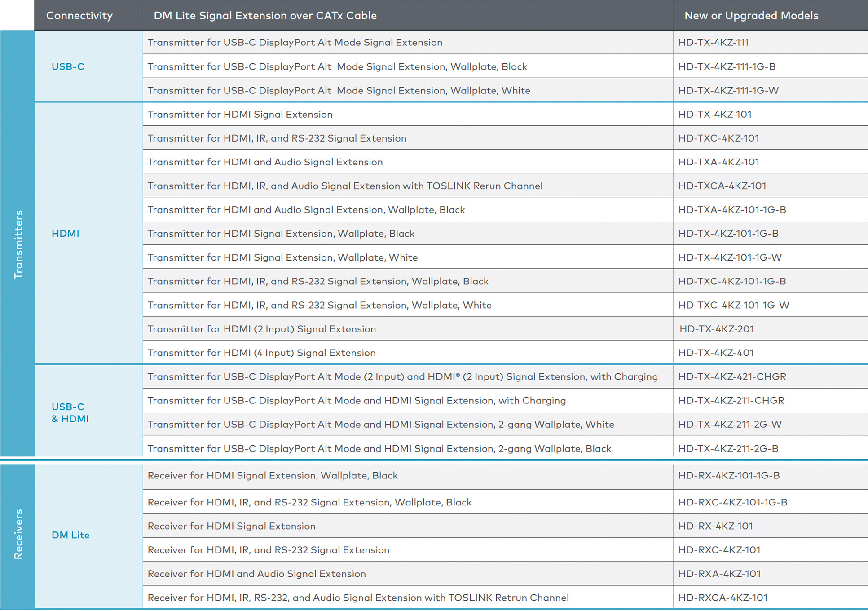This screenshot has height=611, width=868.
Task: Click the USB-C & HDMI category cell
Action: tap(70, 413)
